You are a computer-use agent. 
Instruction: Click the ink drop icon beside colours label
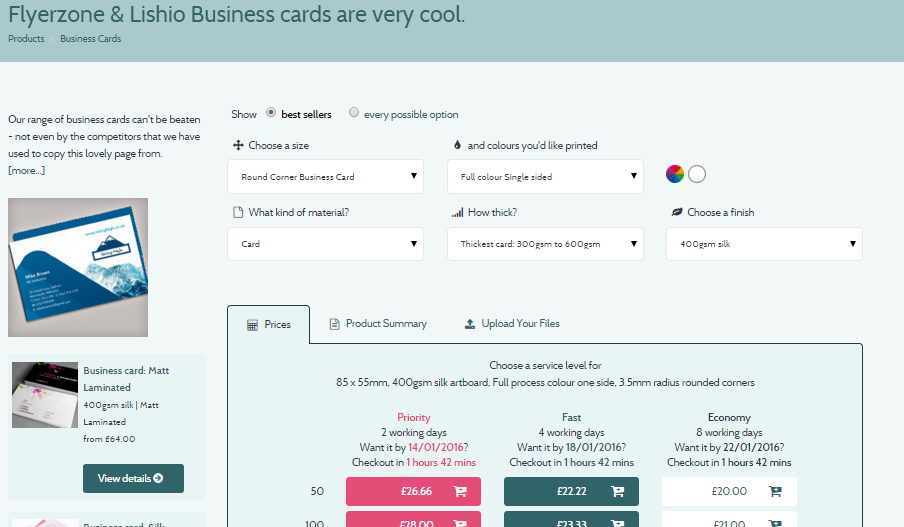[x=457, y=145]
